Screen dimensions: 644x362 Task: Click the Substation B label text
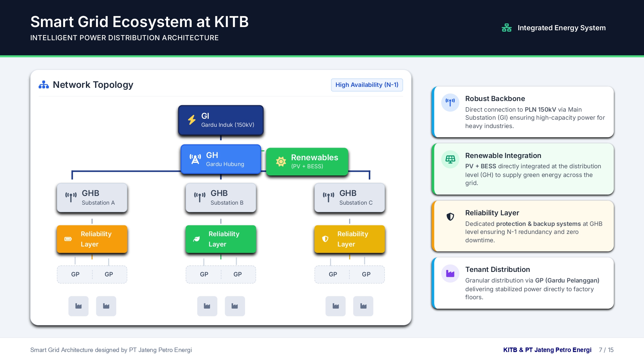pos(227,203)
